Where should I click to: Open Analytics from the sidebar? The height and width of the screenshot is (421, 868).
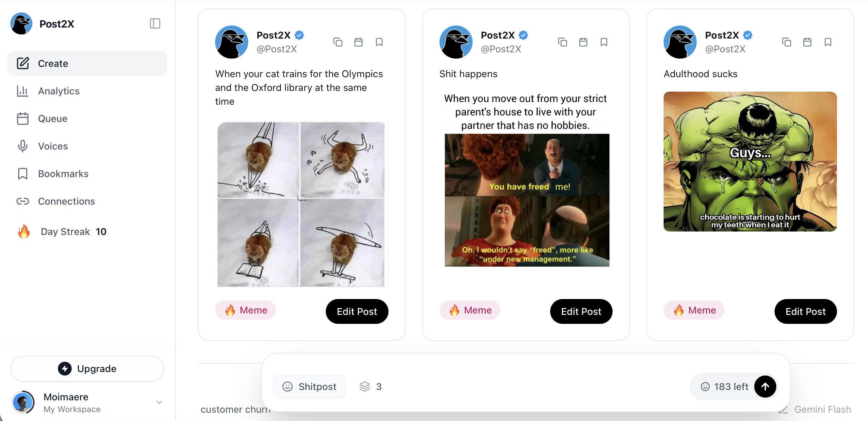click(x=59, y=91)
